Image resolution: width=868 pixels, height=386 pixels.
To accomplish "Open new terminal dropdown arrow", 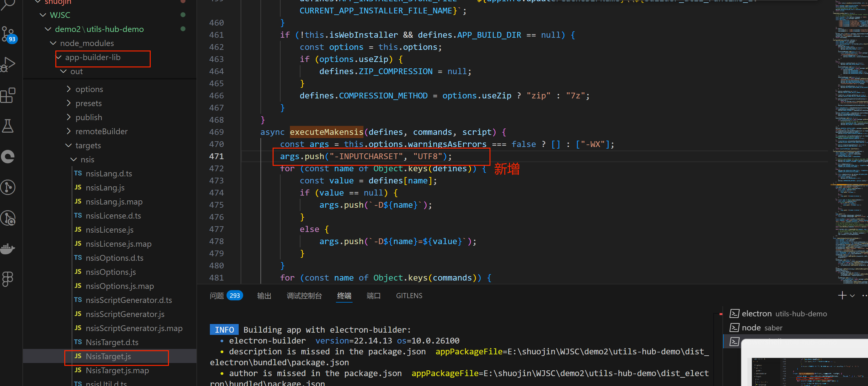I will [x=853, y=296].
